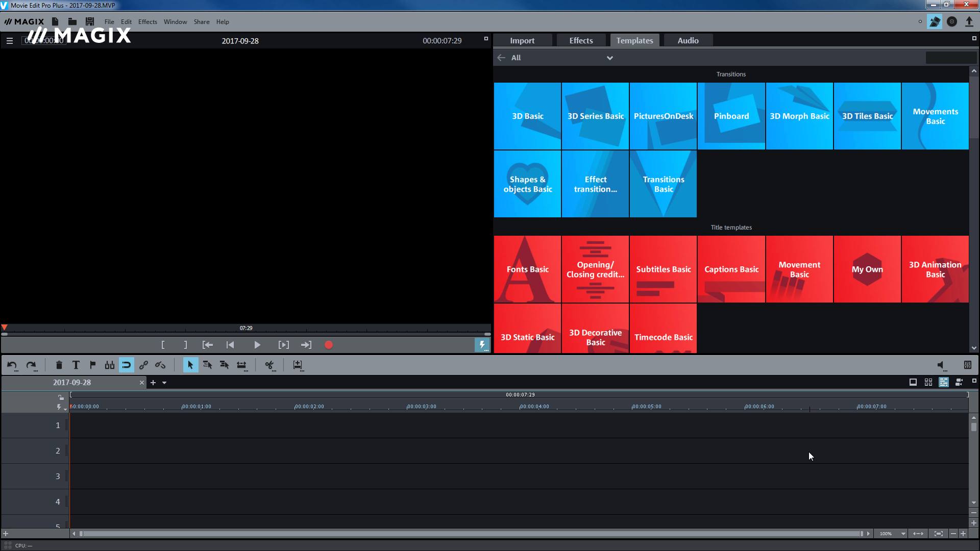Click the Undo icon in toolbar
Screen dimensions: 980x551
point(13,365)
